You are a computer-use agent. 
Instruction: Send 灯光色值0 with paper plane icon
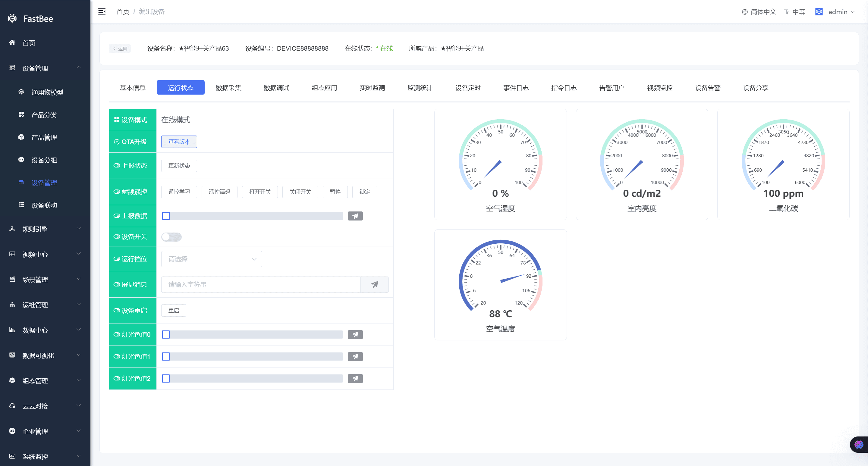(x=355, y=334)
